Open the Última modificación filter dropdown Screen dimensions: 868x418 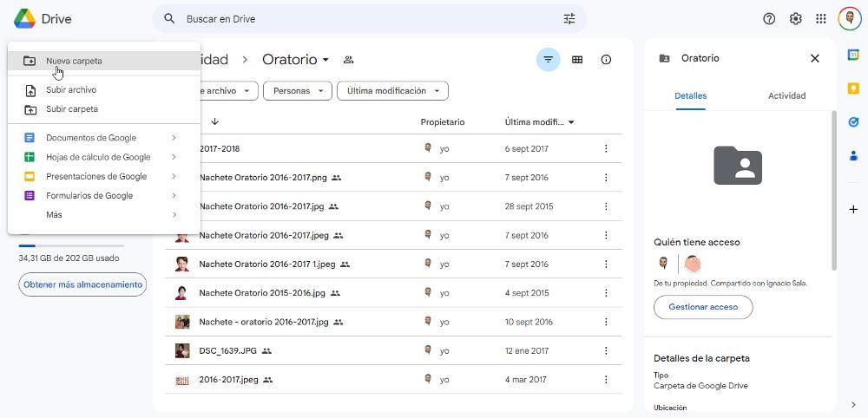point(392,91)
